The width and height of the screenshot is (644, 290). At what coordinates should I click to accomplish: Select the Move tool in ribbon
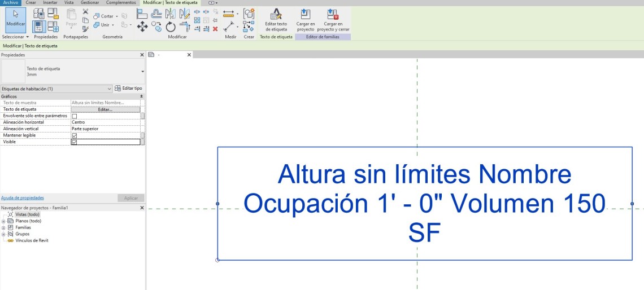coord(142,27)
